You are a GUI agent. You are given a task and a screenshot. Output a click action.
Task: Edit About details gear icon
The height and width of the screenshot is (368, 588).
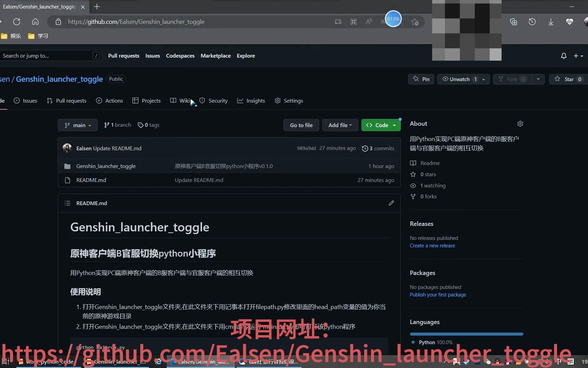click(520, 124)
